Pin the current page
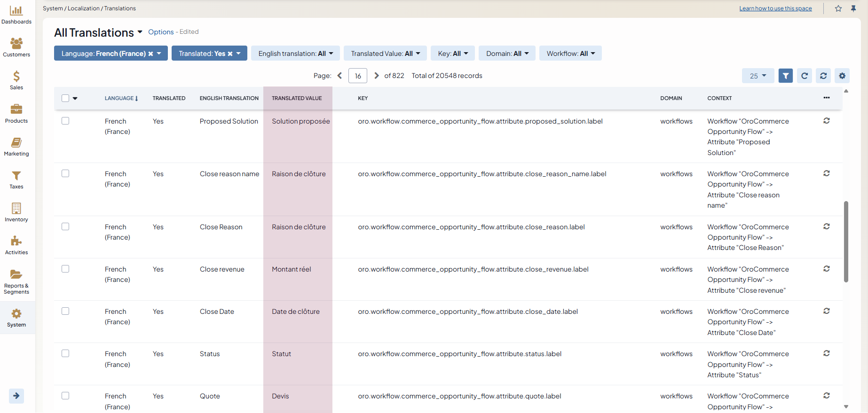868x413 pixels. [853, 8]
